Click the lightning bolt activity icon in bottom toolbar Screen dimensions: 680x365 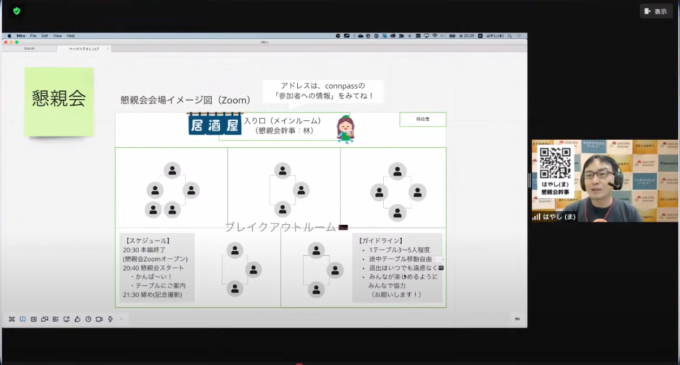tap(110, 319)
